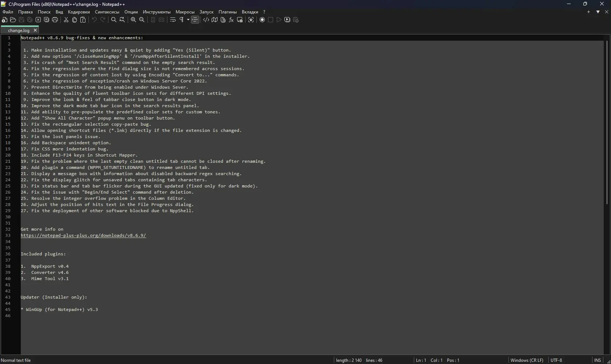Open the Folder as Workspace icon
Image resolution: width=611 pixels, height=364 pixels.
[240, 20]
